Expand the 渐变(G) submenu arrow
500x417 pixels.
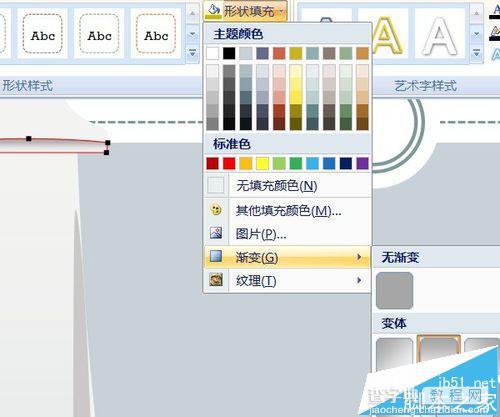[x=359, y=257]
